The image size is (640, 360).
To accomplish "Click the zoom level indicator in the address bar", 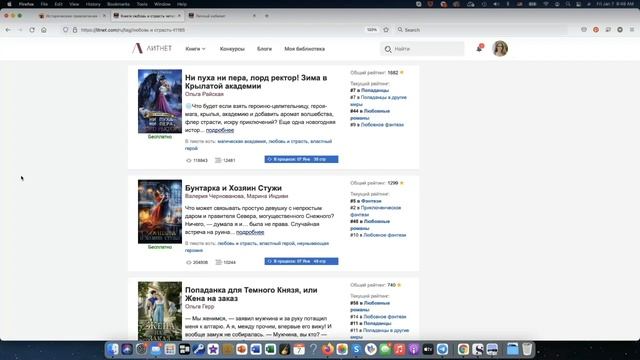I will pyautogui.click(x=371, y=30).
